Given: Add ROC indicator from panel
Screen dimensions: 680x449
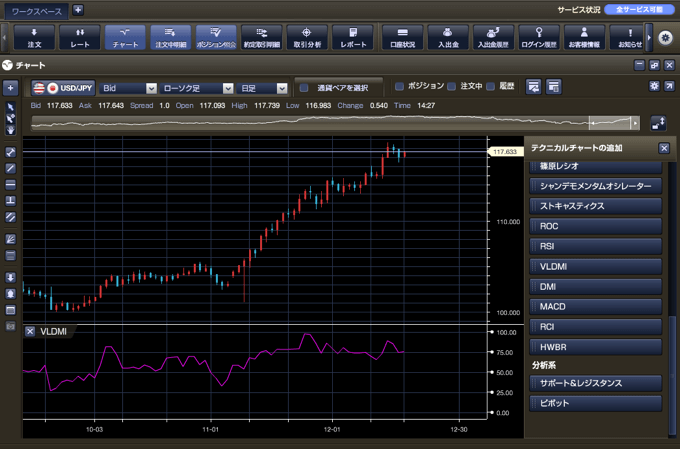Looking at the screenshot, I should pos(596,226).
